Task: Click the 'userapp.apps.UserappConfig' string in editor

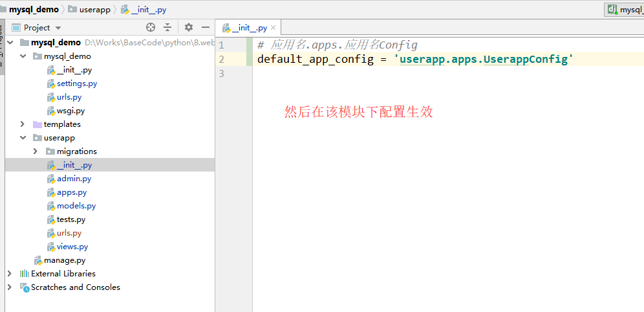Action: [x=484, y=59]
